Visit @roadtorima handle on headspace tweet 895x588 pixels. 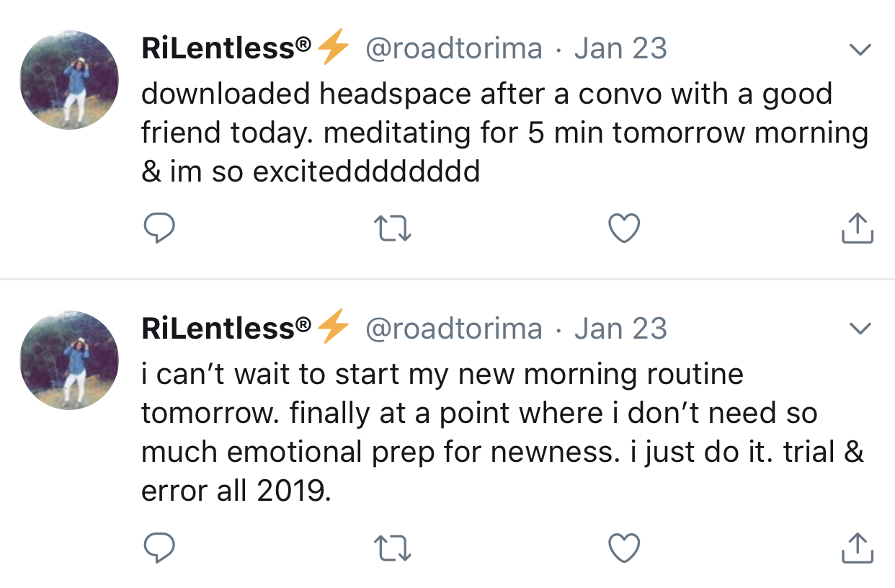(x=454, y=49)
